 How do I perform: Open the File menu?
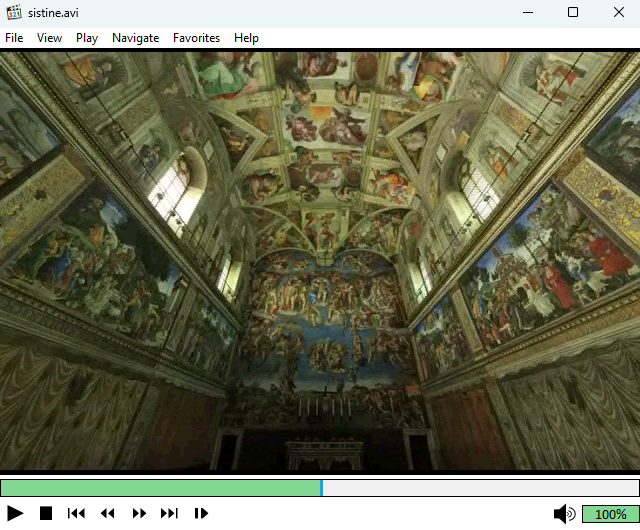coord(14,38)
